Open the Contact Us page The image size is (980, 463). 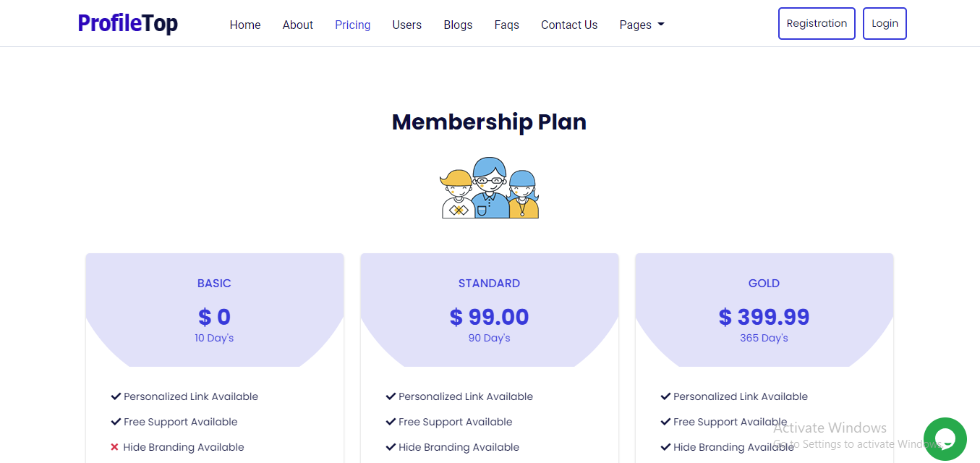point(569,25)
